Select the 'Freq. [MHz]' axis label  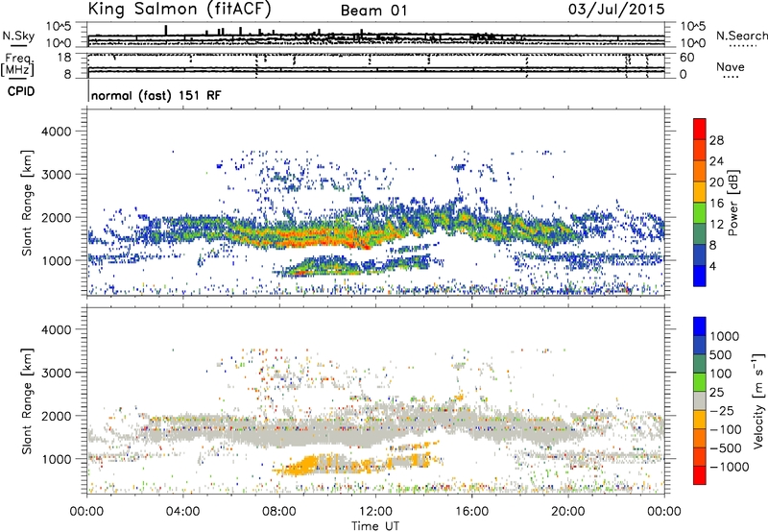pyautogui.click(x=17, y=64)
